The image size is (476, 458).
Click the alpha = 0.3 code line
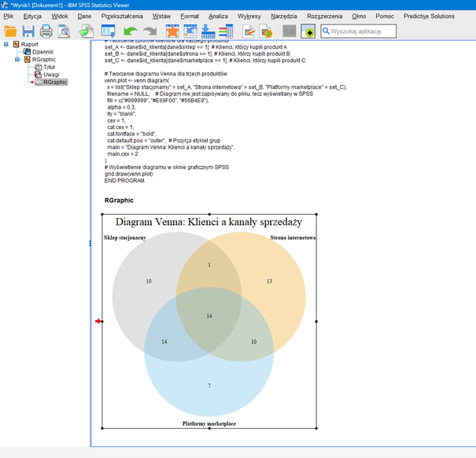(121, 107)
